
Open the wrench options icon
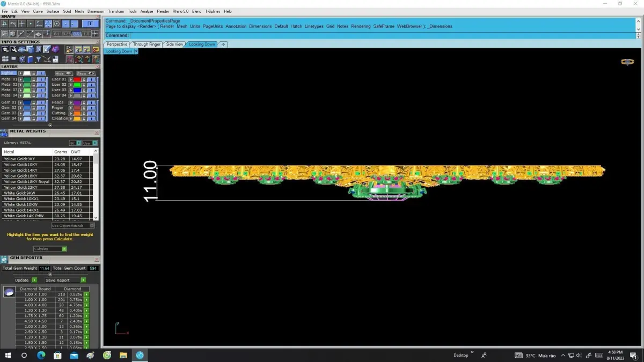[13, 49]
